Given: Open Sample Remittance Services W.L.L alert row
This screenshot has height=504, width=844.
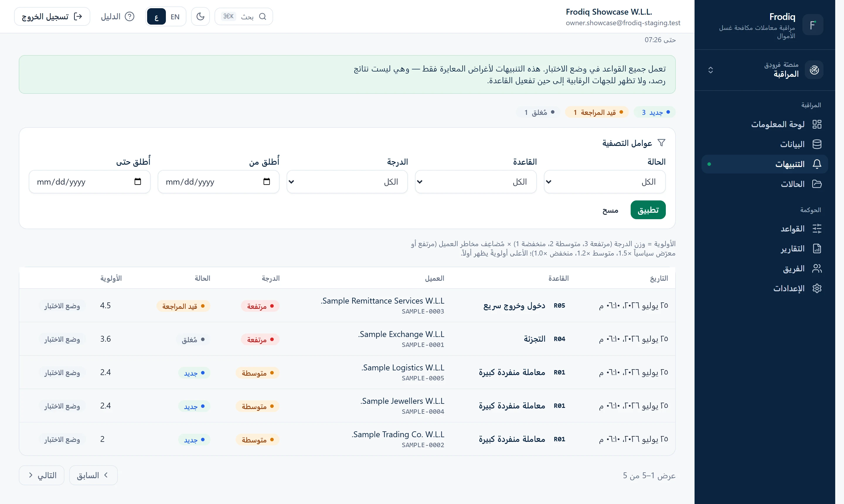Looking at the screenshot, I should click(347, 306).
